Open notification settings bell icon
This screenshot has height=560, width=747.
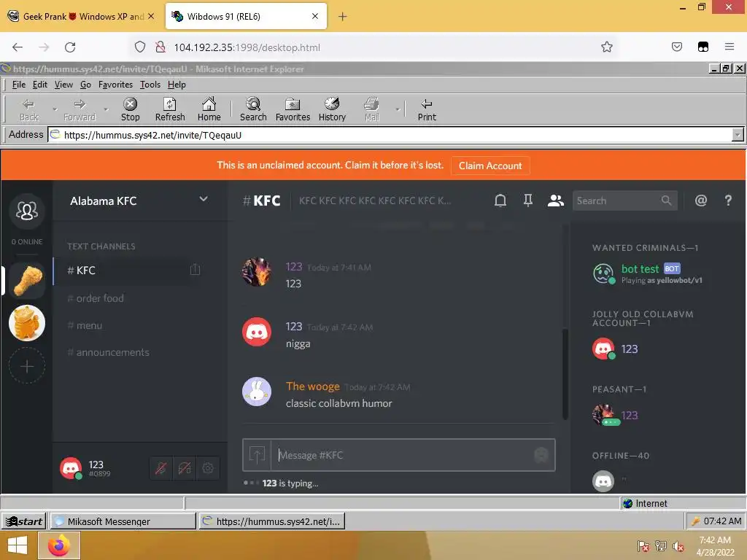point(500,201)
